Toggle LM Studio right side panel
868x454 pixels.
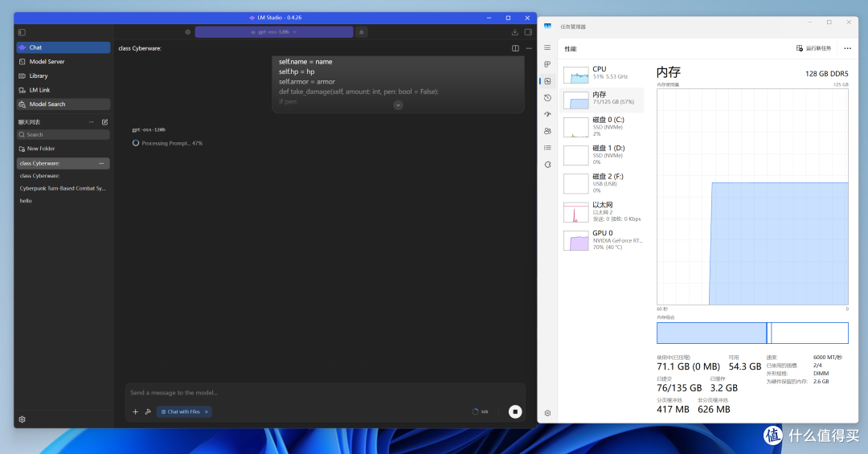pos(528,32)
